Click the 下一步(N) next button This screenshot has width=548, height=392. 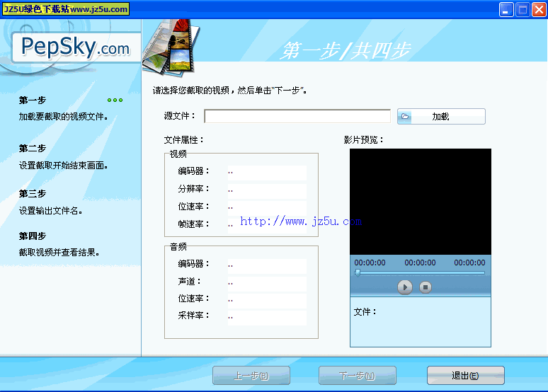click(357, 376)
